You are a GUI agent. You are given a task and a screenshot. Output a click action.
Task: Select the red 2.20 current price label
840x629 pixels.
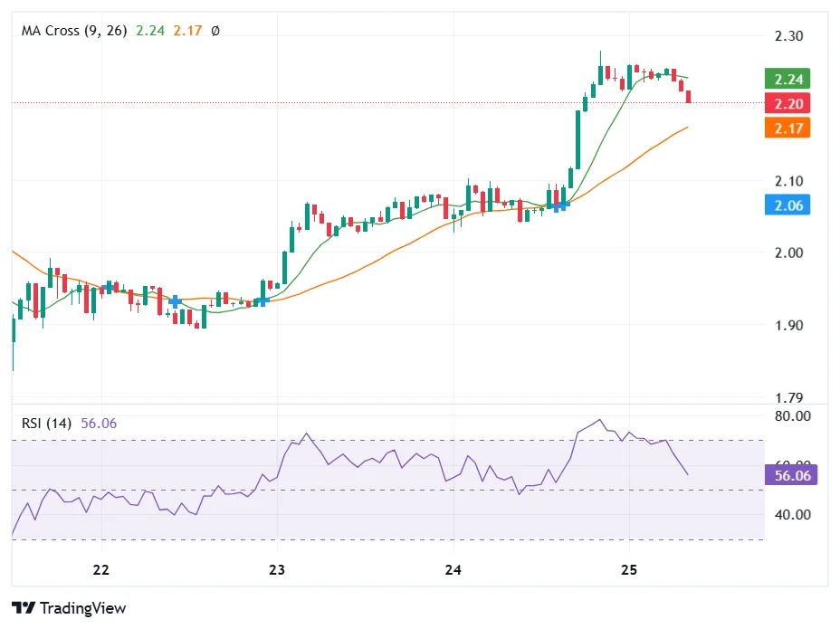pyautogui.click(x=787, y=103)
